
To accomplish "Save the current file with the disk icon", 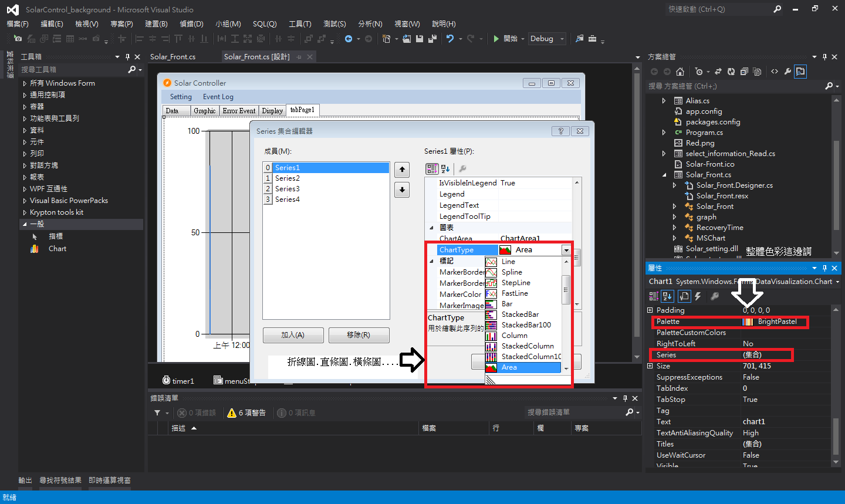I will pos(420,39).
